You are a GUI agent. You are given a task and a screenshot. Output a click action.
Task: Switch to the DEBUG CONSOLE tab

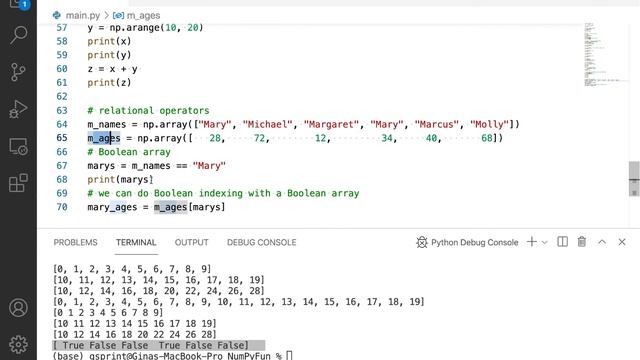[x=262, y=242]
